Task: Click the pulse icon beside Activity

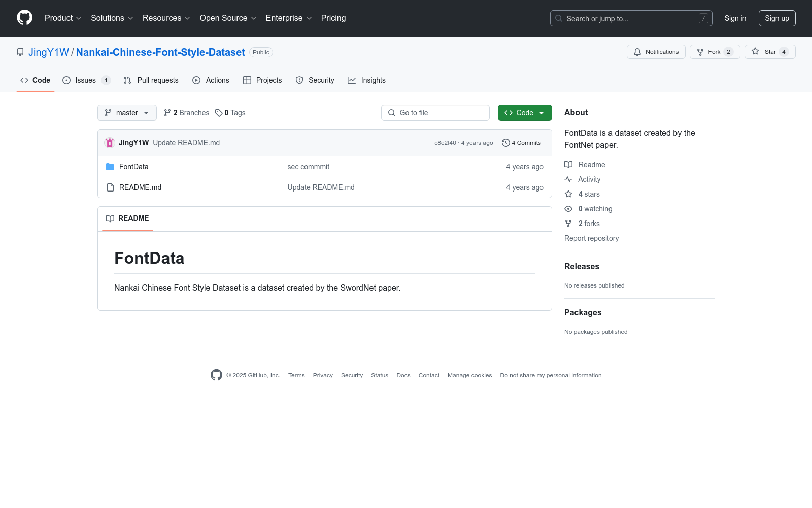Action: point(568,179)
